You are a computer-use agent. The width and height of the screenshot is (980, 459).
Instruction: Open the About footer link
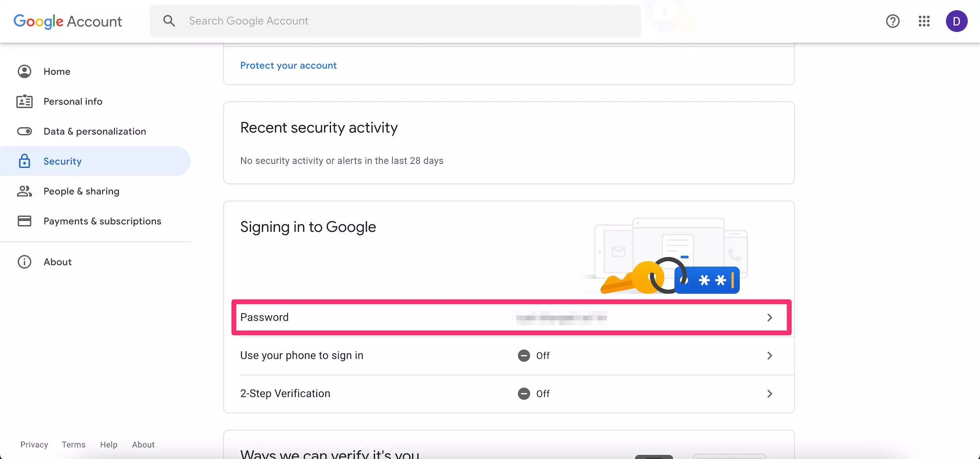pos(143,445)
